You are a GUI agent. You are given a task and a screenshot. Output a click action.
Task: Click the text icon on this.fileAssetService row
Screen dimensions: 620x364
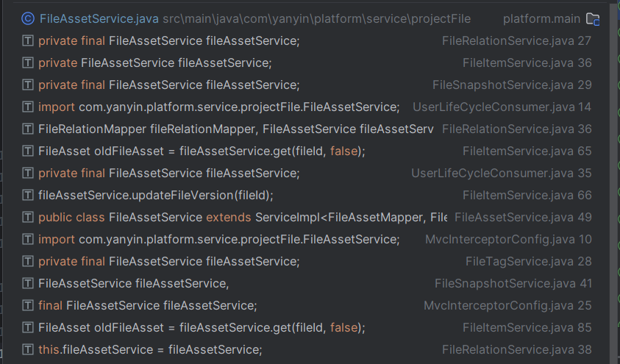click(28, 350)
